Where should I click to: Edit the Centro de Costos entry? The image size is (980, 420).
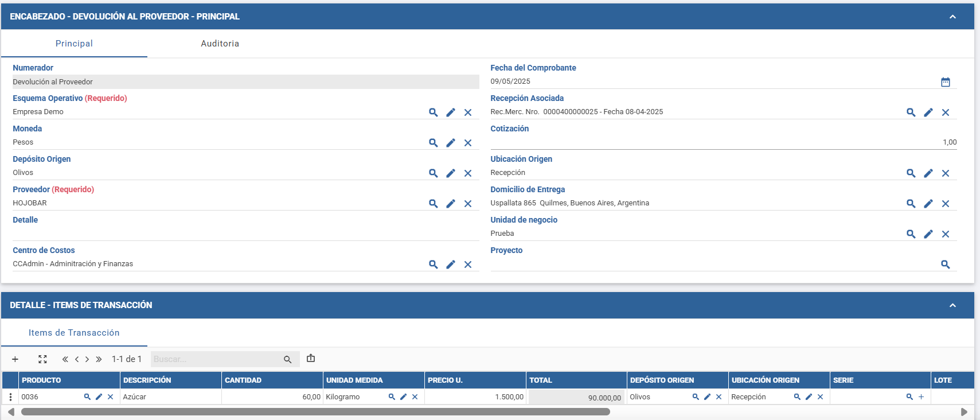click(x=451, y=265)
